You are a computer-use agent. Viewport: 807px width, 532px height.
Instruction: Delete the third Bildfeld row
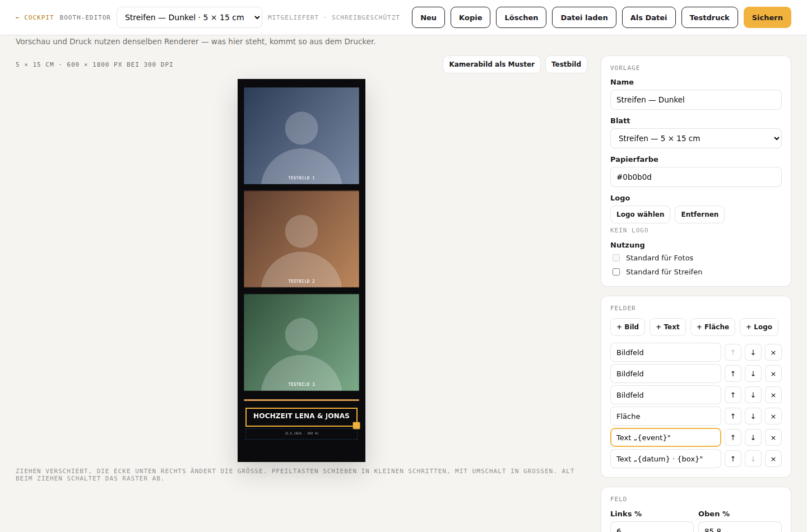(x=773, y=395)
